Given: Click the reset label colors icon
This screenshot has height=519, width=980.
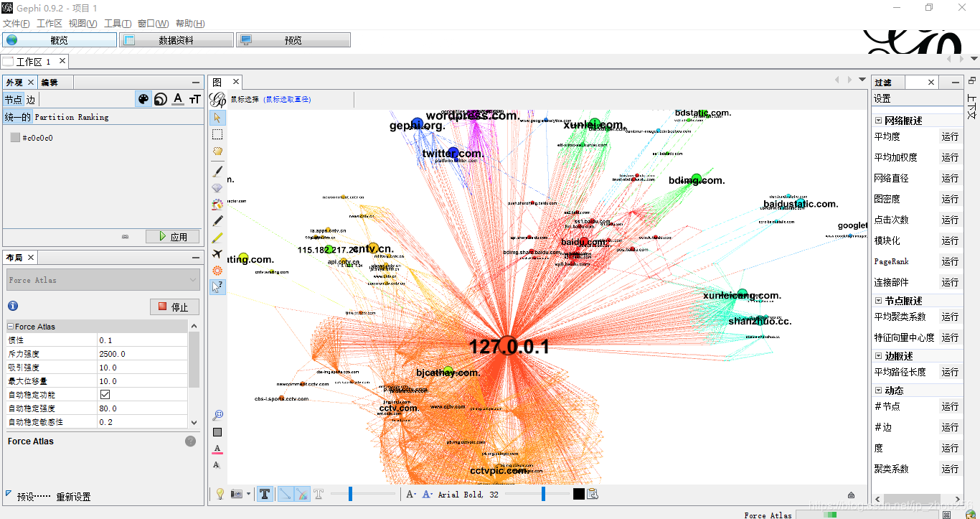Looking at the screenshot, I should click(217, 449).
